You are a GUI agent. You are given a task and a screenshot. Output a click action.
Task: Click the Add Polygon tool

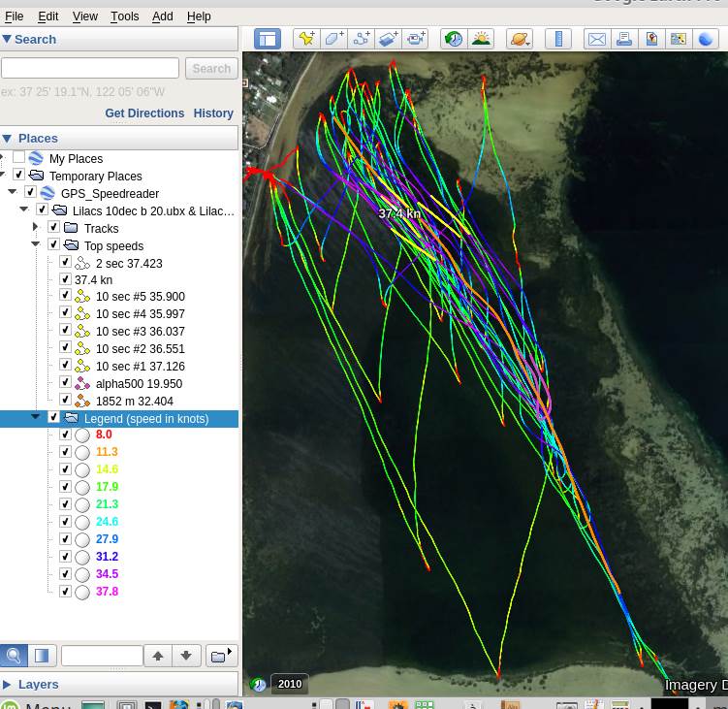pyautogui.click(x=334, y=39)
